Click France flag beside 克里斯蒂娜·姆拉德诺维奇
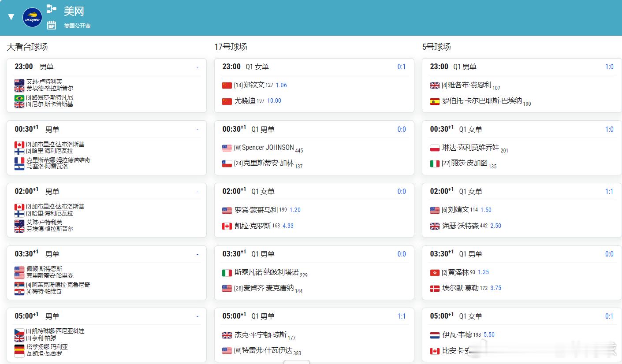Screen dimensions: 622x364 [x=19, y=160]
